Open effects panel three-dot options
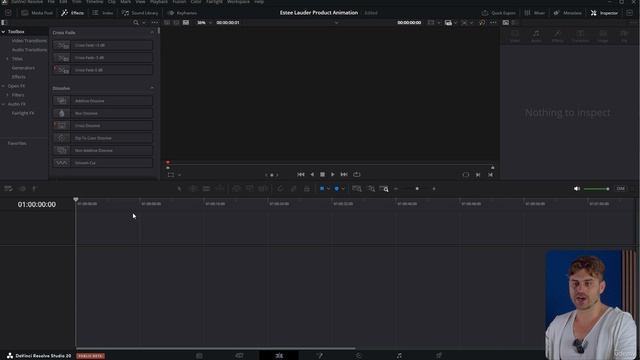Viewport: 640px width, 360px height. tap(154, 22)
